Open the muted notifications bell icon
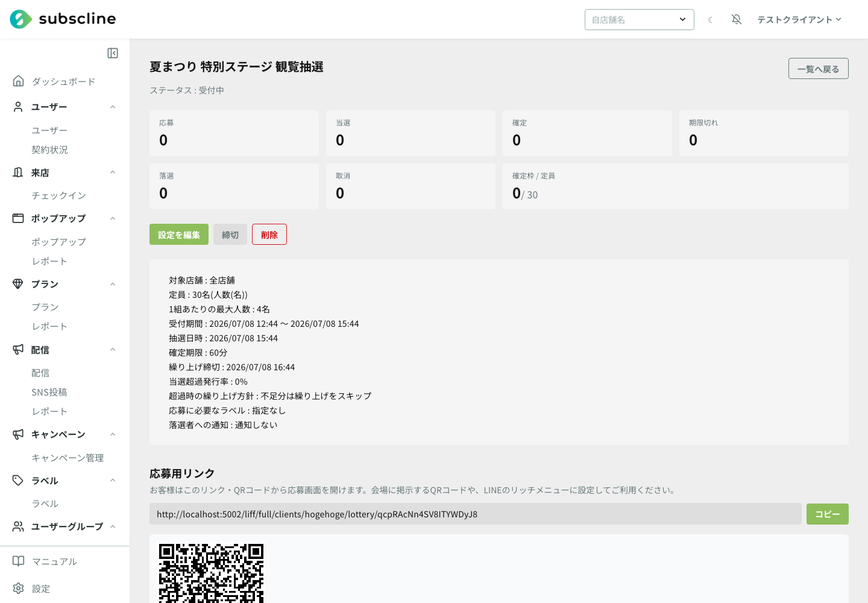 pyautogui.click(x=737, y=19)
